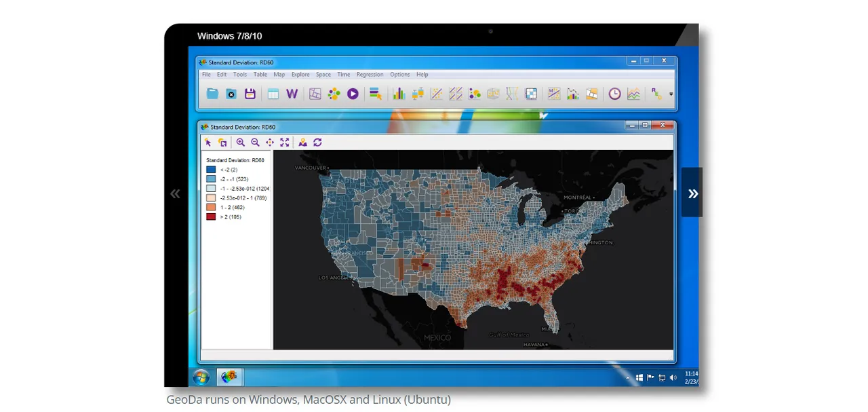Click the map themes toolbar icon
This screenshot has height=412, width=868.
pos(315,94)
